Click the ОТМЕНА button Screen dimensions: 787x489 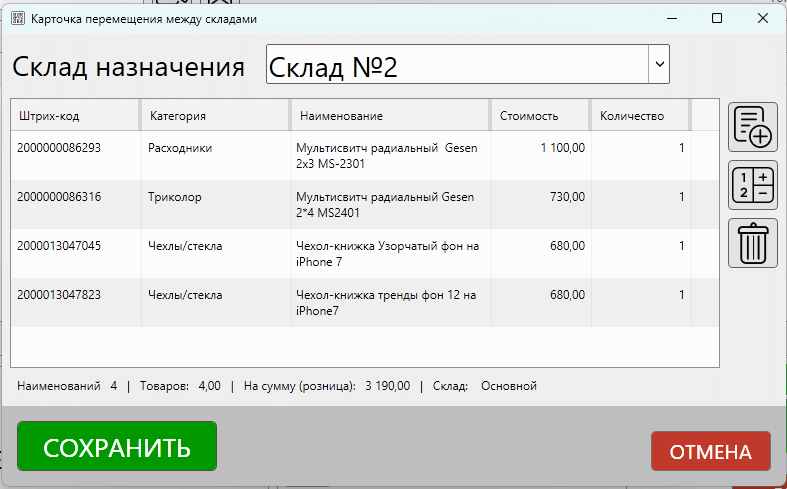click(711, 451)
